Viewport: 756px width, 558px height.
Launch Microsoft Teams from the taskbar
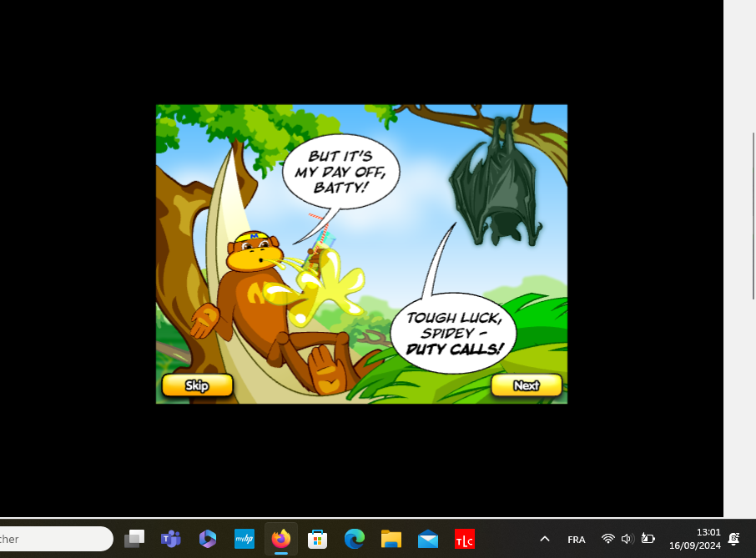pyautogui.click(x=171, y=539)
